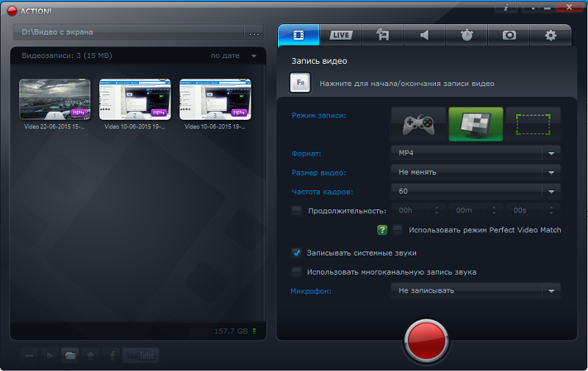Uncheck Записывать системные звуки
The height and width of the screenshot is (371, 588).
click(297, 253)
